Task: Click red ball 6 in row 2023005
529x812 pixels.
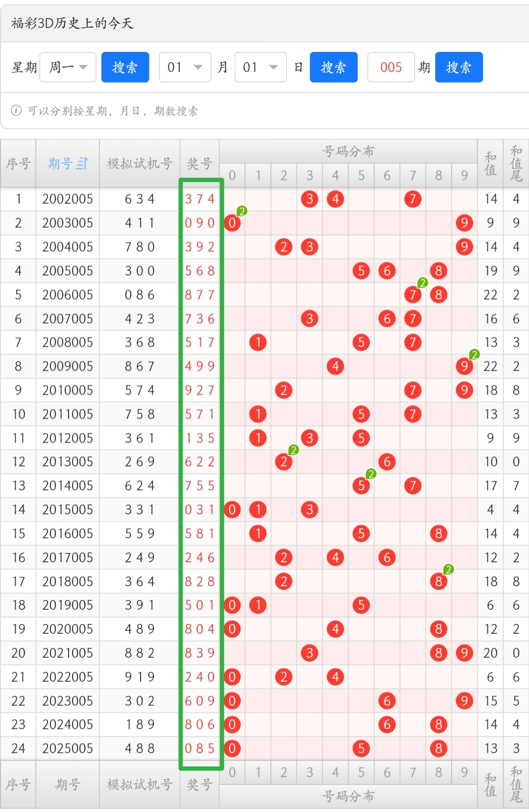Action: click(x=387, y=701)
